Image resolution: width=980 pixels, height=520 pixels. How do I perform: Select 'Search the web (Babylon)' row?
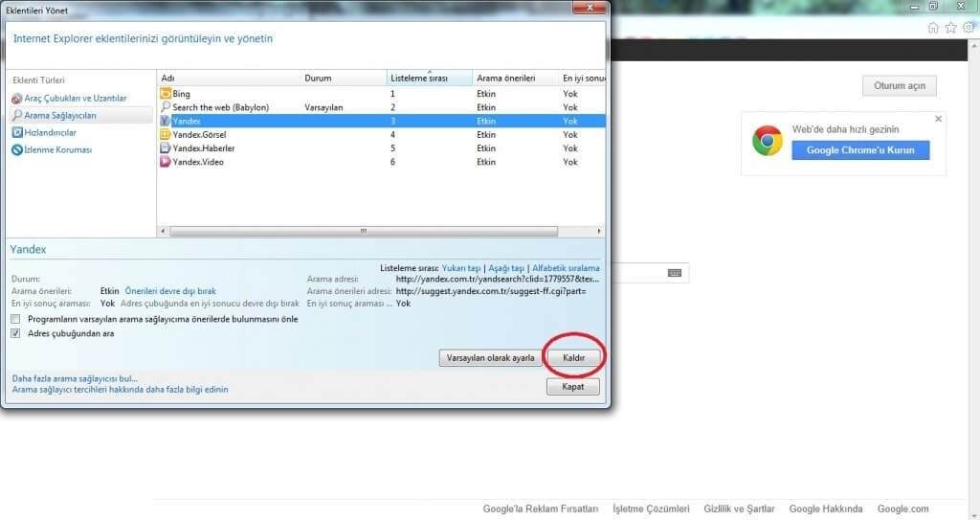point(381,107)
